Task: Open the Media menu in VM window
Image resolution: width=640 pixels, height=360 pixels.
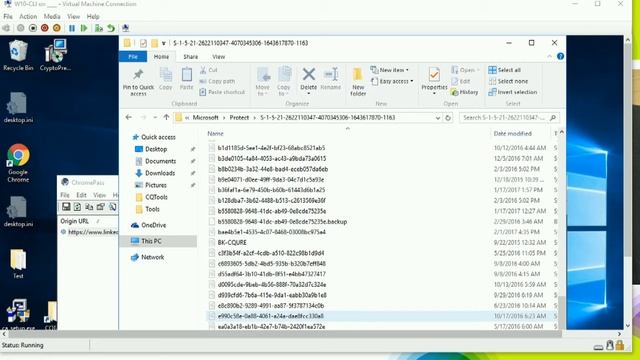Action: click(x=52, y=16)
